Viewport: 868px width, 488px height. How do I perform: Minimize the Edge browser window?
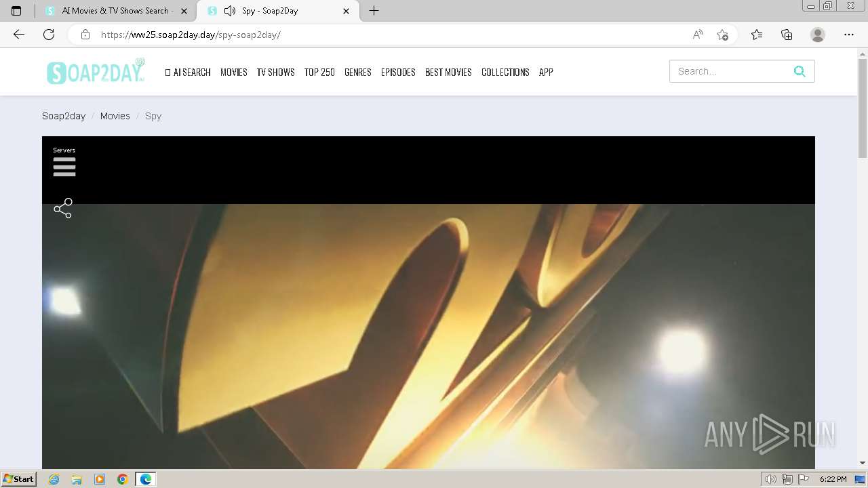[x=811, y=6]
